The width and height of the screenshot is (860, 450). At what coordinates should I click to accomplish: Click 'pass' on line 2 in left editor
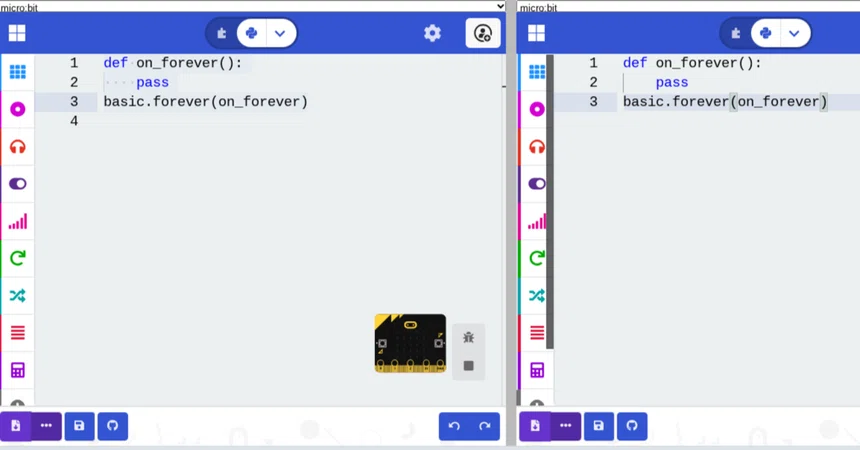[x=152, y=82]
